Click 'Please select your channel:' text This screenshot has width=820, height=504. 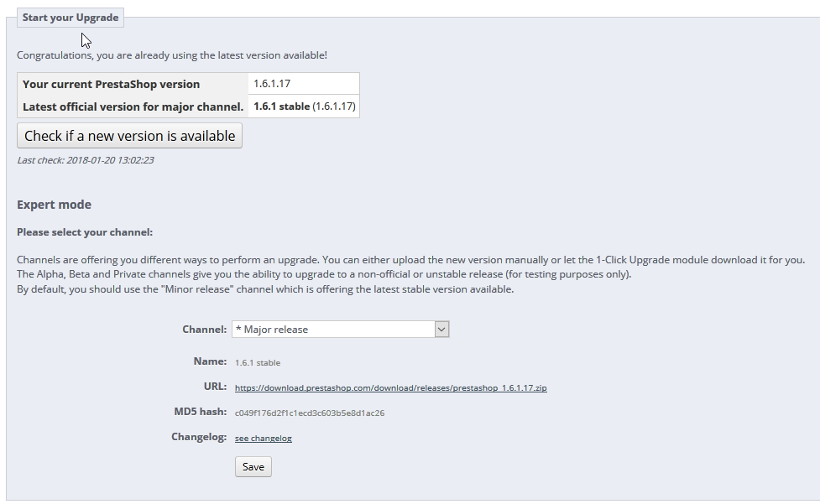[84, 232]
